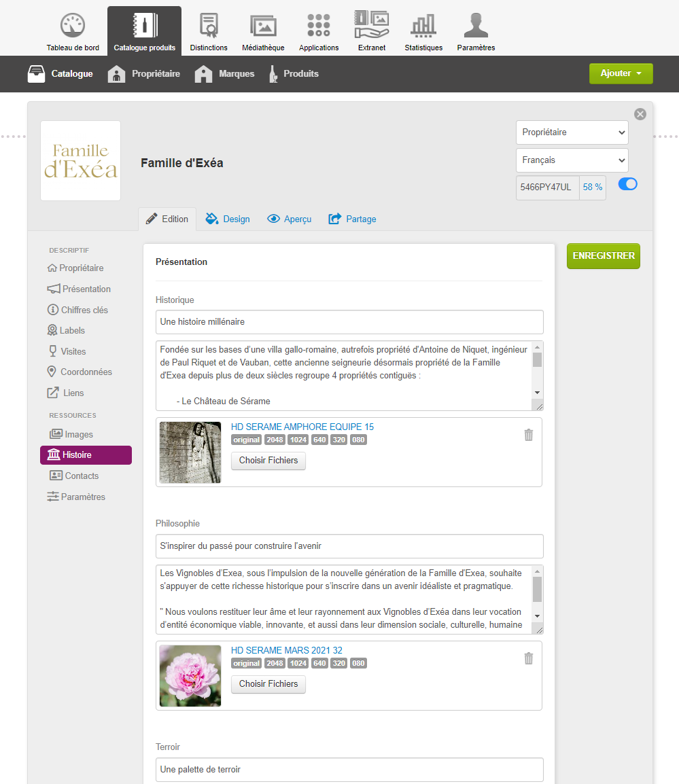Open the Médiathèque picture icon

[x=263, y=26]
